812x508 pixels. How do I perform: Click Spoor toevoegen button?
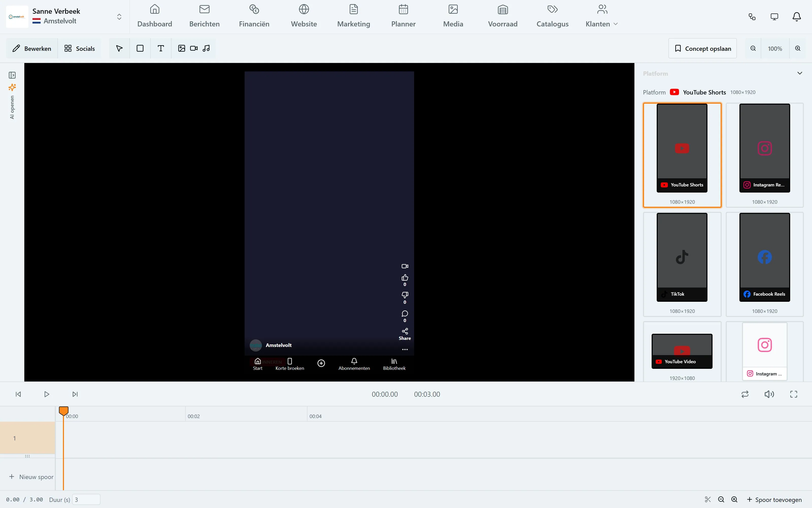tap(774, 500)
